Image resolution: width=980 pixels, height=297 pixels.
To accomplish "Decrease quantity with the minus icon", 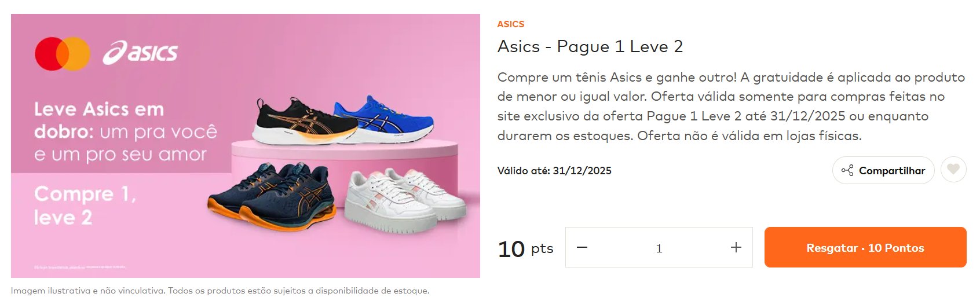I will [582, 247].
